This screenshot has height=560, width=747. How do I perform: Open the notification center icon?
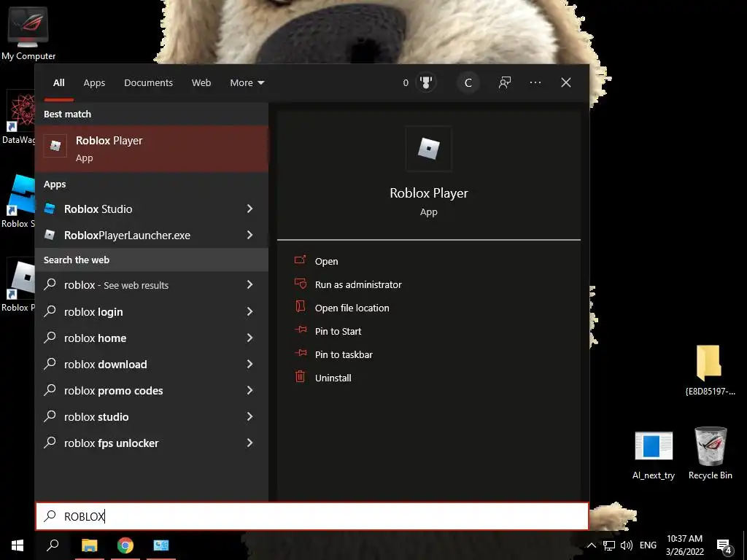[x=724, y=545]
